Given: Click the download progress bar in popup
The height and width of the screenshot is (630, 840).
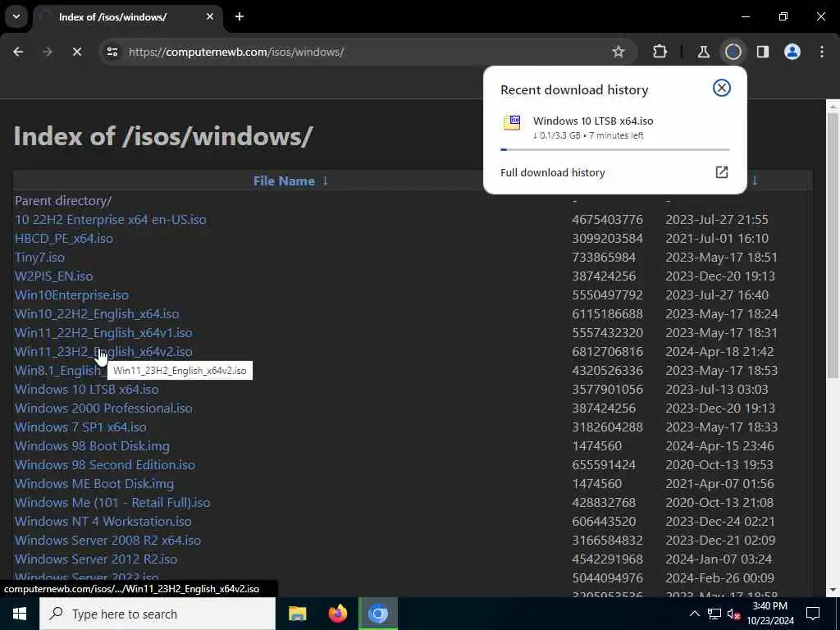Looking at the screenshot, I should pyautogui.click(x=615, y=149).
